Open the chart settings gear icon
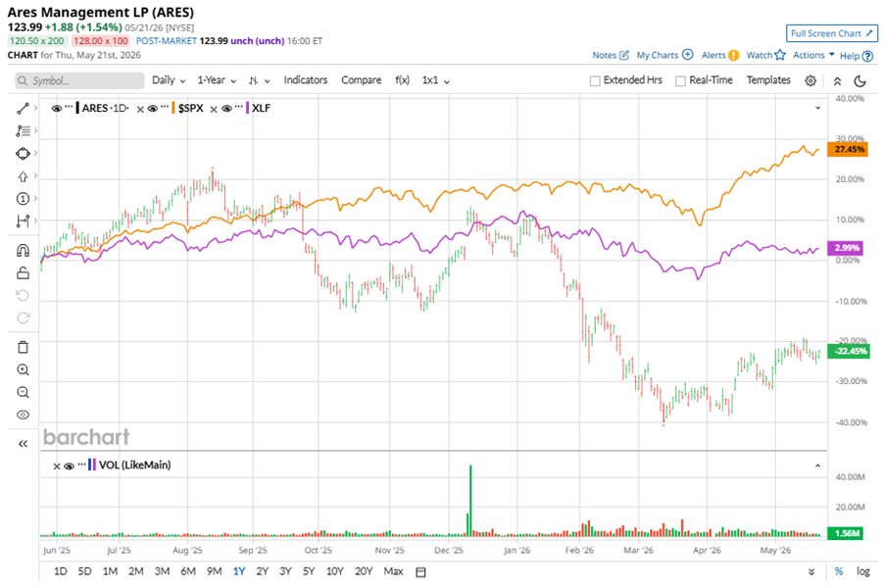This screenshot has width=884, height=588. tap(810, 80)
